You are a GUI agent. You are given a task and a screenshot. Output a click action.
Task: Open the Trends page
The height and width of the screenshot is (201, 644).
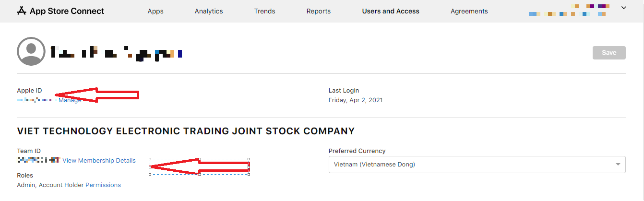(264, 11)
